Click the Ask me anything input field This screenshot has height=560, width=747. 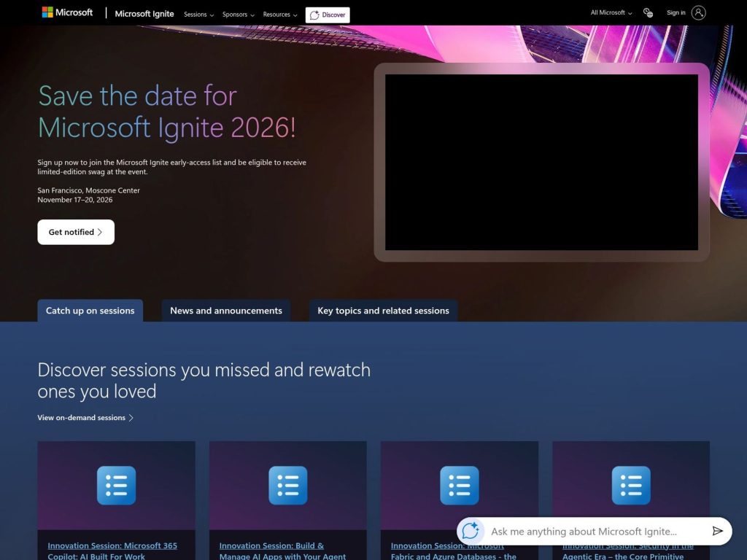pos(591,531)
